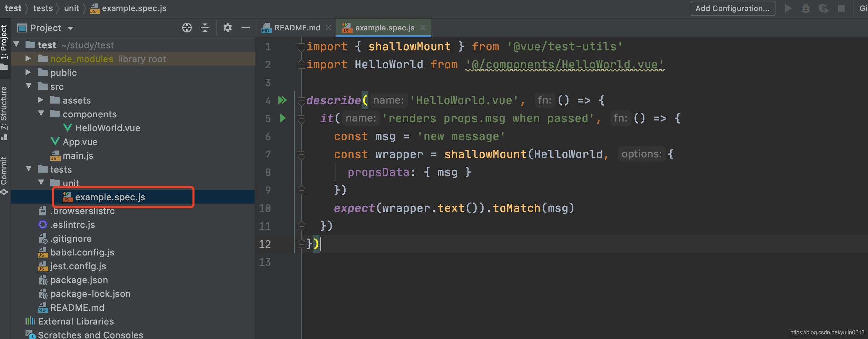The width and height of the screenshot is (868, 339).
Task: Run single test via line 5 gutter arrow
Action: [x=283, y=118]
